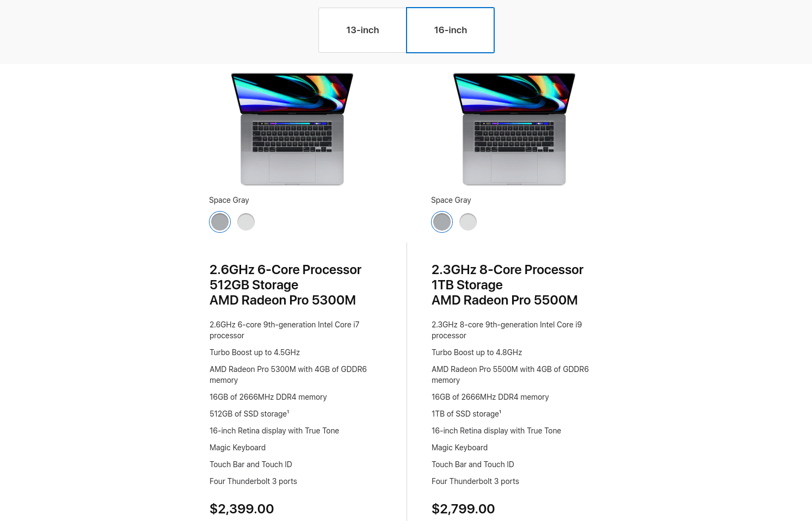Switch to the 13-inch tab
812x521 pixels.
click(x=362, y=30)
